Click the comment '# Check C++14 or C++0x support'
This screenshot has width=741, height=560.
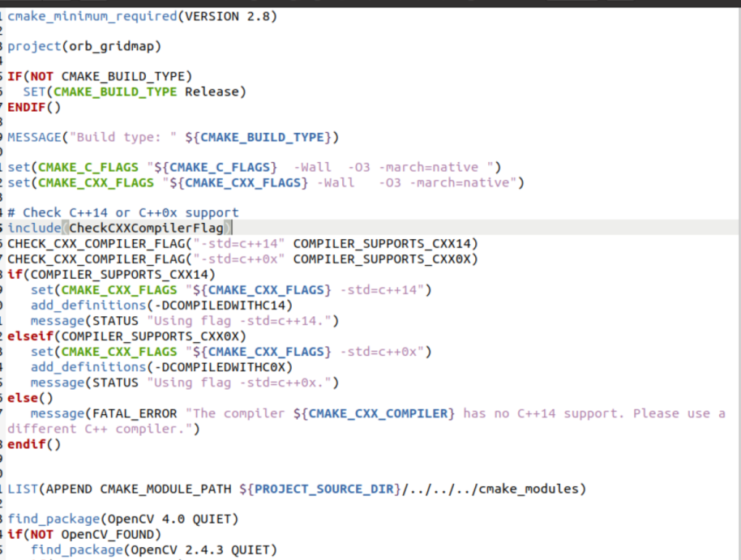(x=123, y=212)
